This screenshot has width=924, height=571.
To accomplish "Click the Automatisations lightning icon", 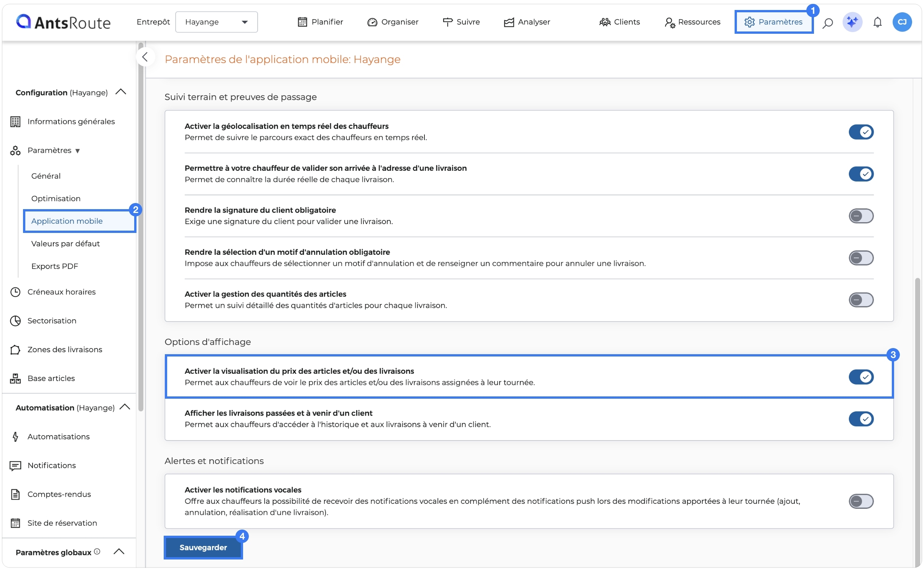I will 15,437.
